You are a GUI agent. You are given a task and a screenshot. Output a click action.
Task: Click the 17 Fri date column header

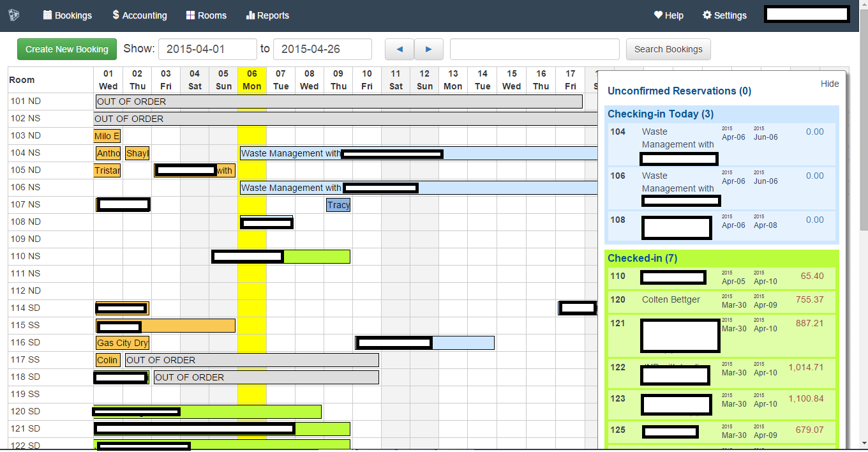pos(571,80)
